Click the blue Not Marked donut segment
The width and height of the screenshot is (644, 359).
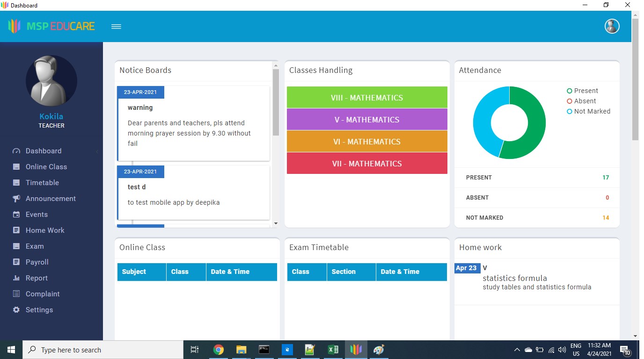[482, 119]
